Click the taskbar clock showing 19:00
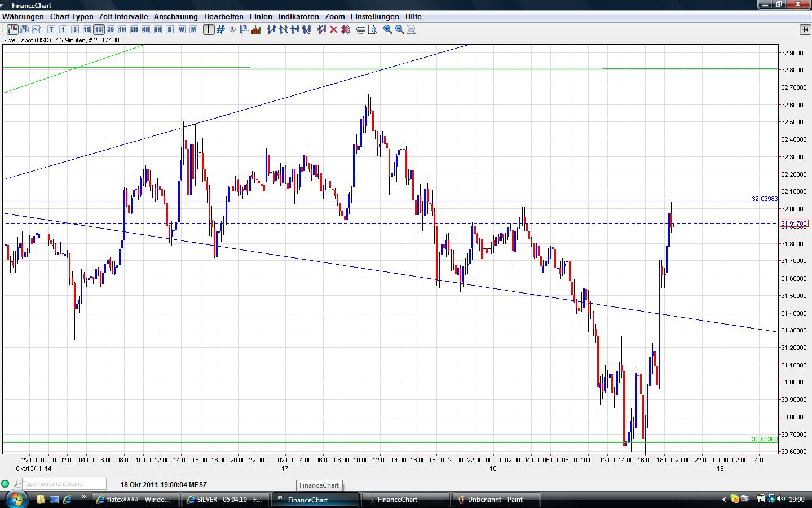 pos(797,500)
